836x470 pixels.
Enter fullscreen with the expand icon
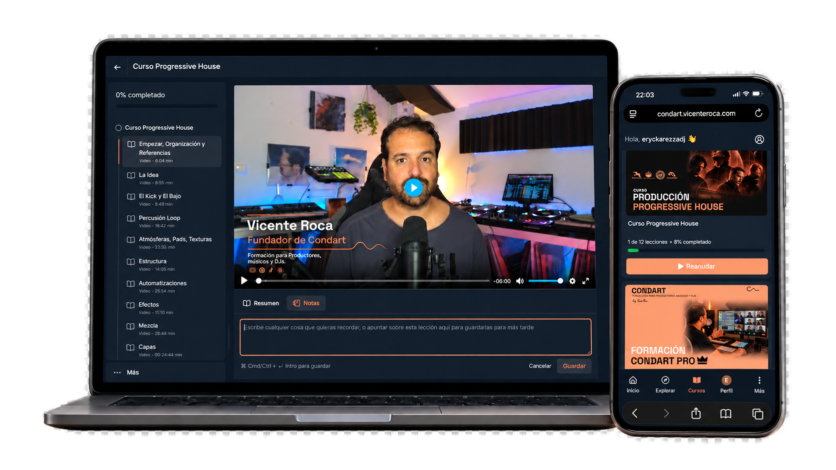click(x=585, y=281)
